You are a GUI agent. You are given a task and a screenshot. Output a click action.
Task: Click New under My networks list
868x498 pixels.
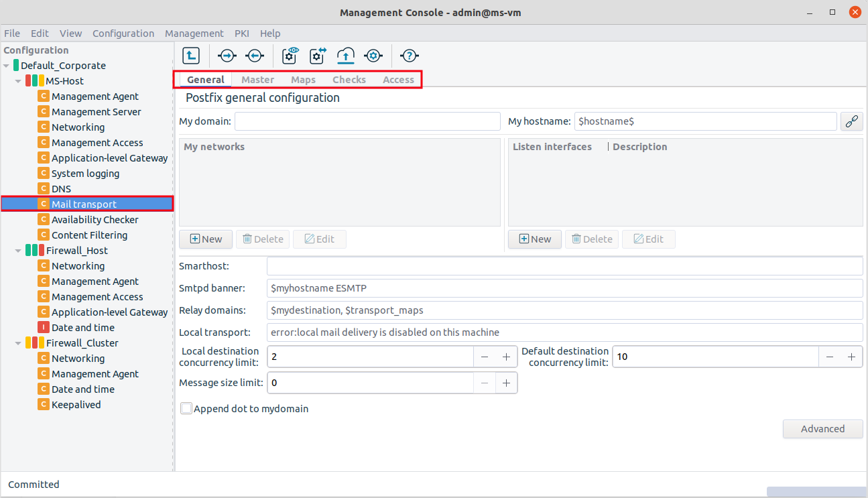pyautogui.click(x=206, y=239)
